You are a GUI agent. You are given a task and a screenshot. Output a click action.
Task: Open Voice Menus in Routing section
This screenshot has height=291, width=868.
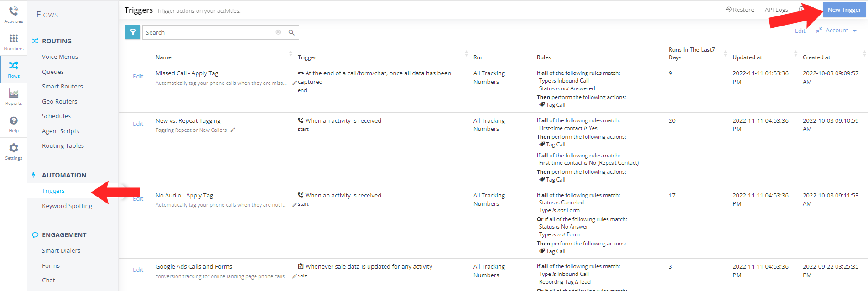tap(60, 57)
